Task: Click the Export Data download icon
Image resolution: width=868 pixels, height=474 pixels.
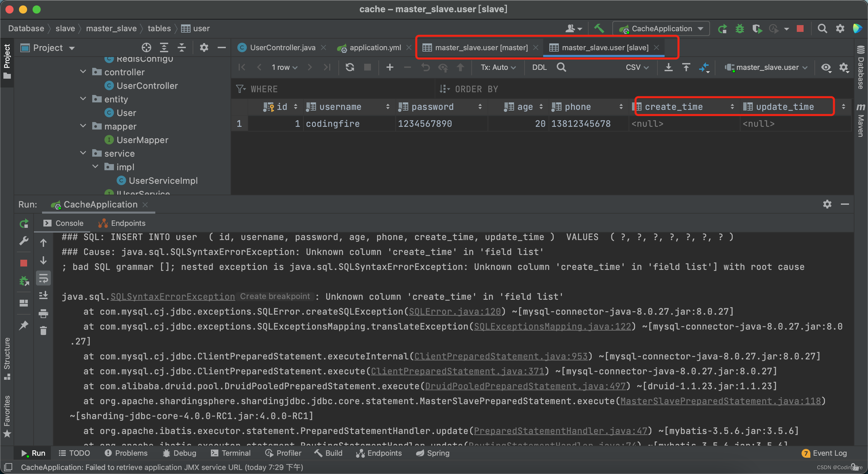Action: pos(668,67)
